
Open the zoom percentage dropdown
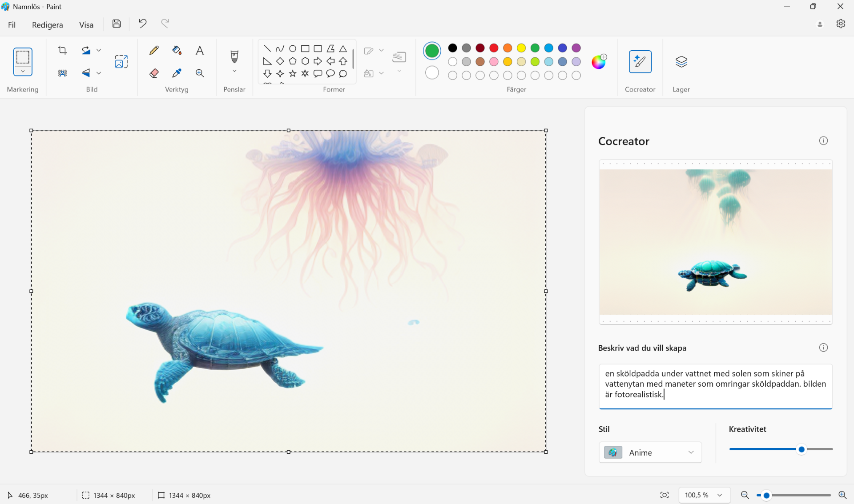pyautogui.click(x=719, y=495)
